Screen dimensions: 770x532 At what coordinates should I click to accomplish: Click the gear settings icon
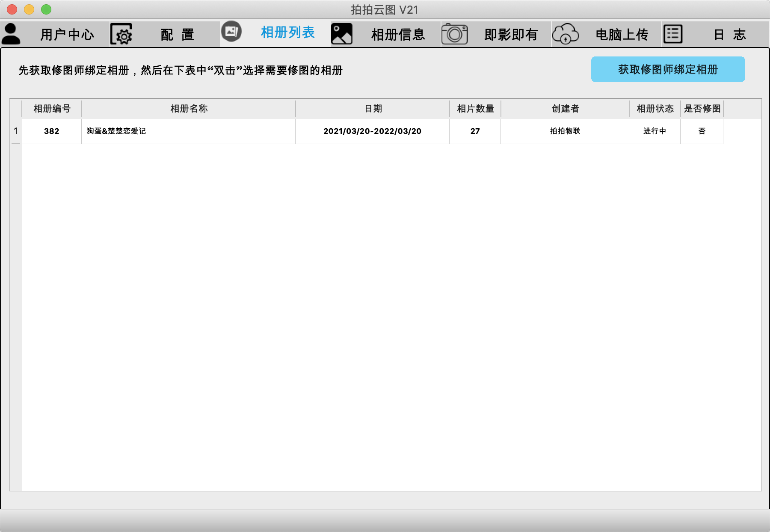click(121, 34)
